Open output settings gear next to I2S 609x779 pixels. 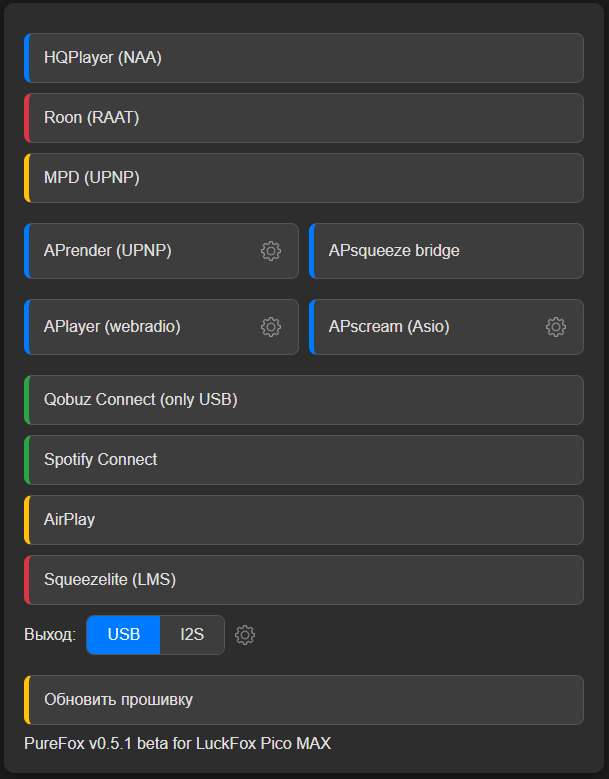click(x=245, y=635)
